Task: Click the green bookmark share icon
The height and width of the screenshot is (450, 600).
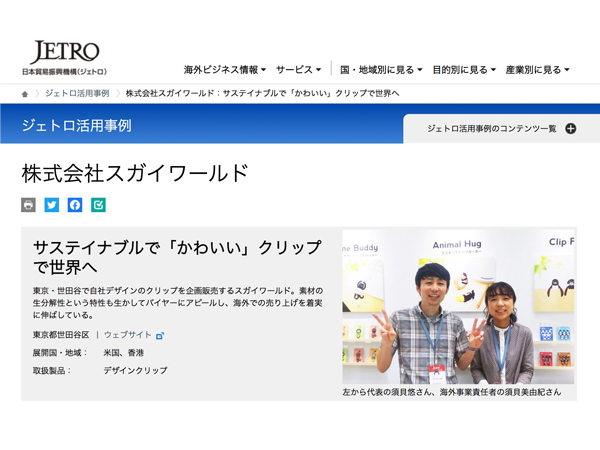Action: (98, 205)
